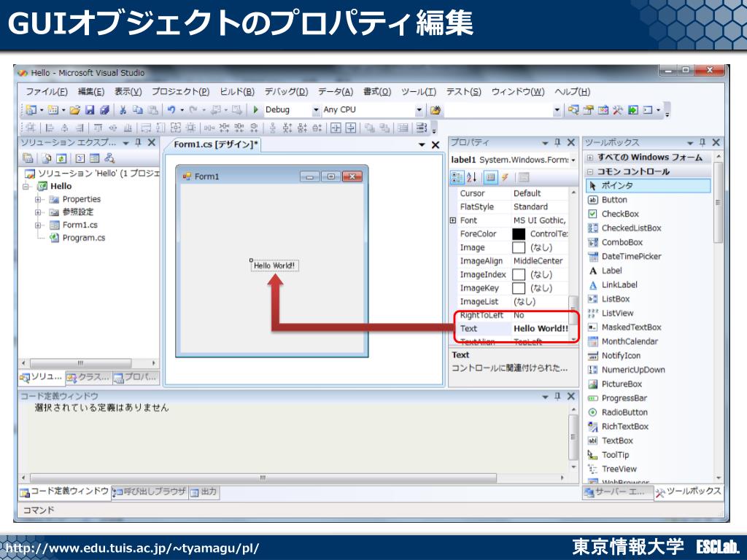747x560 pixels.
Task: Collapse コモン コントロール toolbox group
Action: pos(590,172)
